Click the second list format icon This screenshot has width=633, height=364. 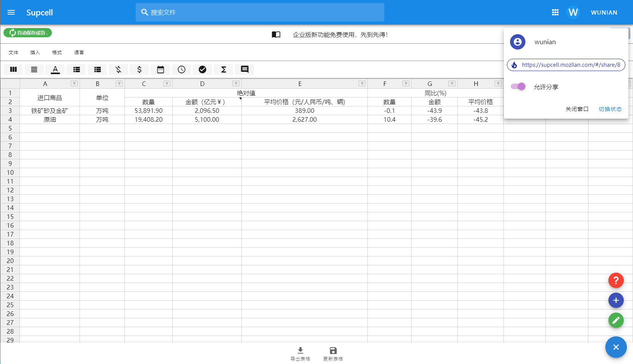click(98, 69)
